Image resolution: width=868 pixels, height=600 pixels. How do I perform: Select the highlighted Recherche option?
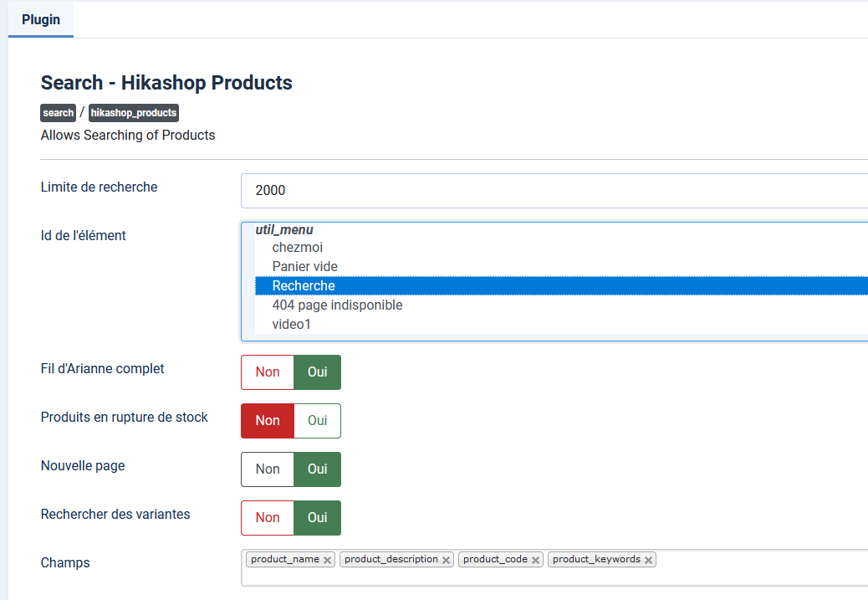[x=304, y=286]
